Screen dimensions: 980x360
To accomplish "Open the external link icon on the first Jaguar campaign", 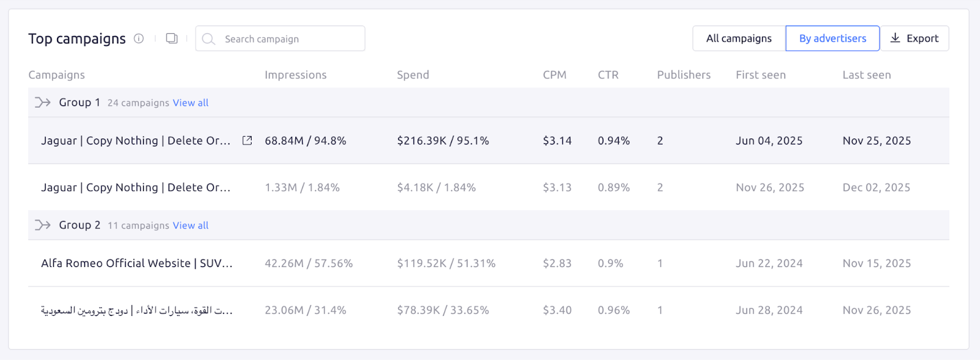I will 246,140.
